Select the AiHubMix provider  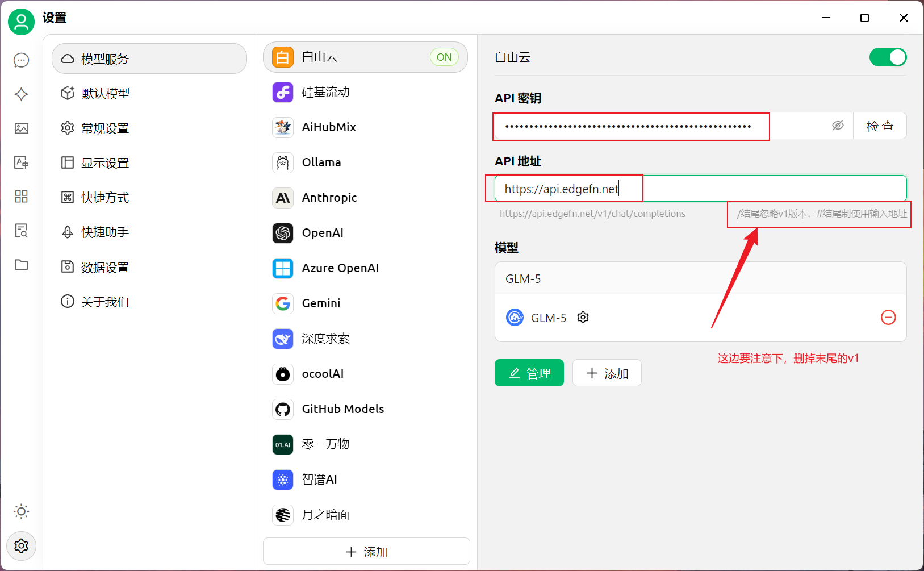[365, 127]
